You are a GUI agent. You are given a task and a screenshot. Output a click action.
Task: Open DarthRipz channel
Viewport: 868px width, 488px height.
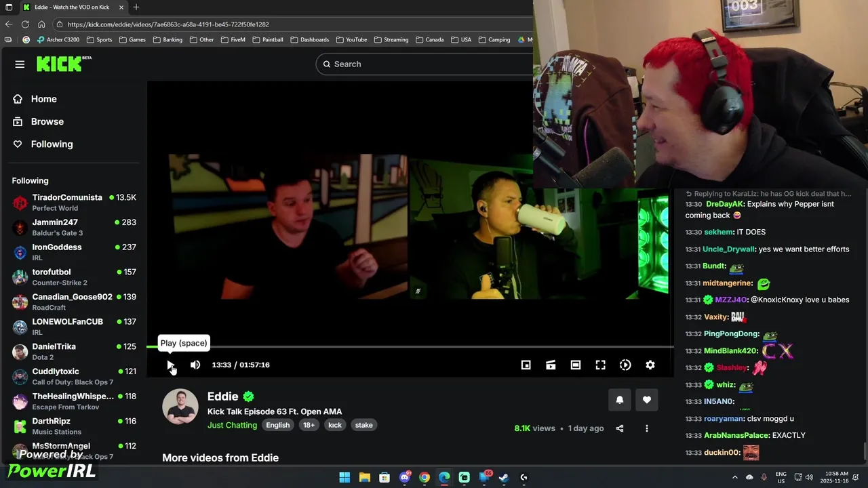[x=74, y=426]
